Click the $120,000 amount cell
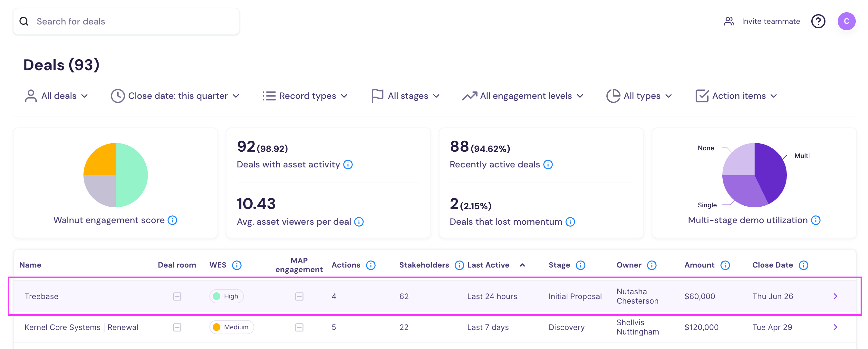This screenshot has width=868, height=349. tap(701, 327)
